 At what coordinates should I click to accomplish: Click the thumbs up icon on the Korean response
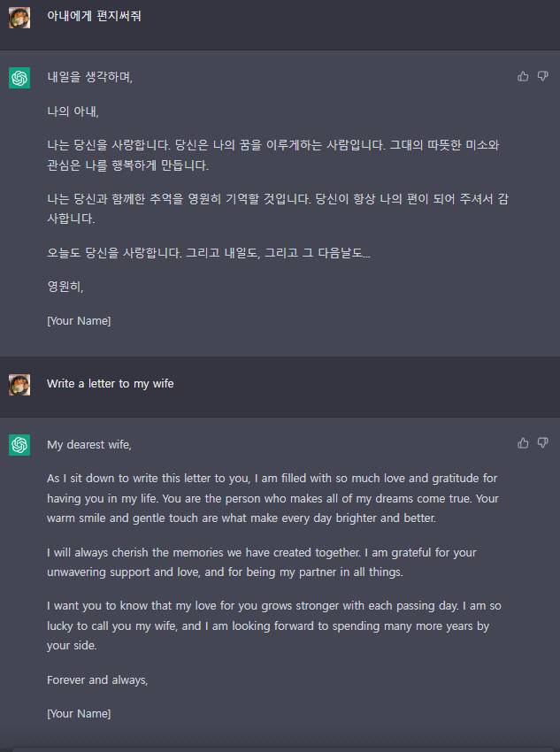(523, 76)
